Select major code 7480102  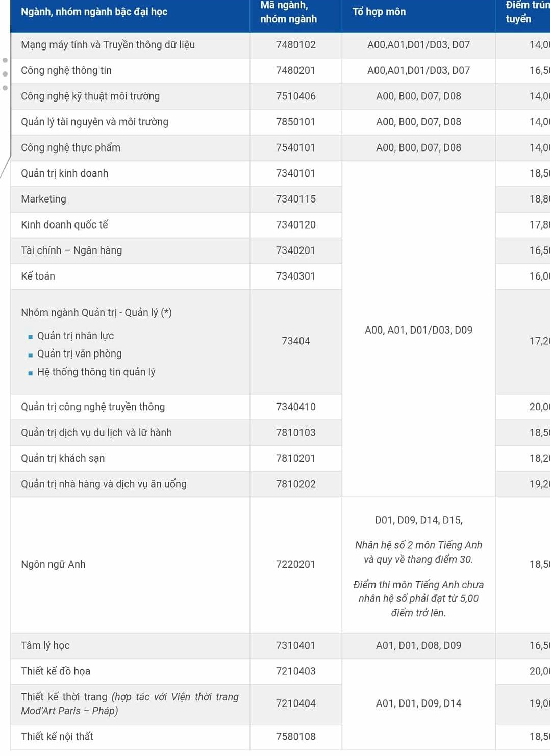pyautogui.click(x=295, y=45)
